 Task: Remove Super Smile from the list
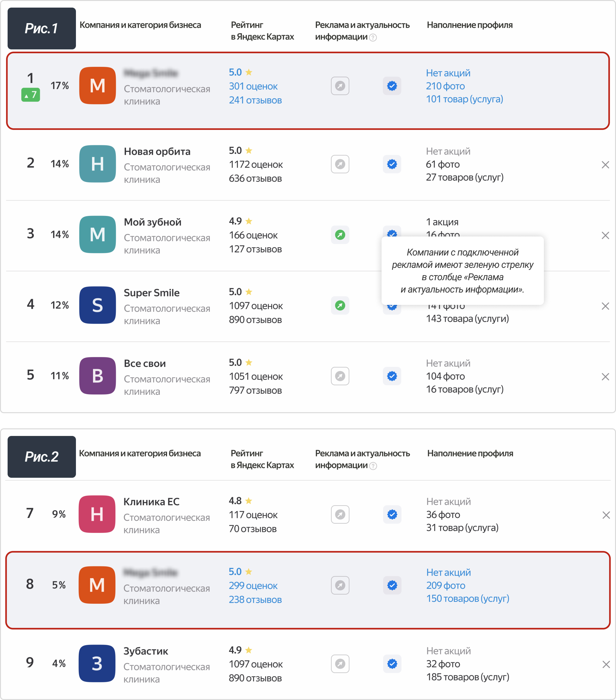605,306
